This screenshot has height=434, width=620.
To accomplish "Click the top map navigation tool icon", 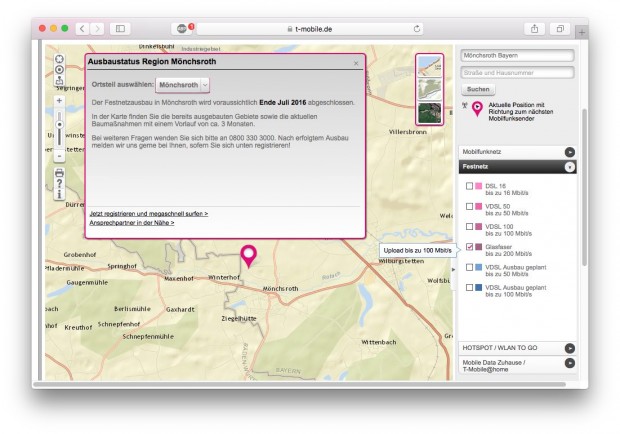I will pos(59,59).
